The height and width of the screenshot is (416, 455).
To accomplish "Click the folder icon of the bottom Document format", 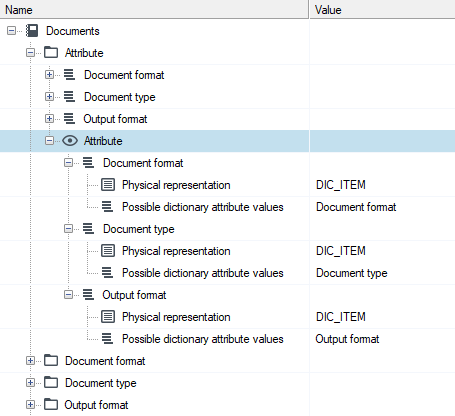I will [51, 360].
